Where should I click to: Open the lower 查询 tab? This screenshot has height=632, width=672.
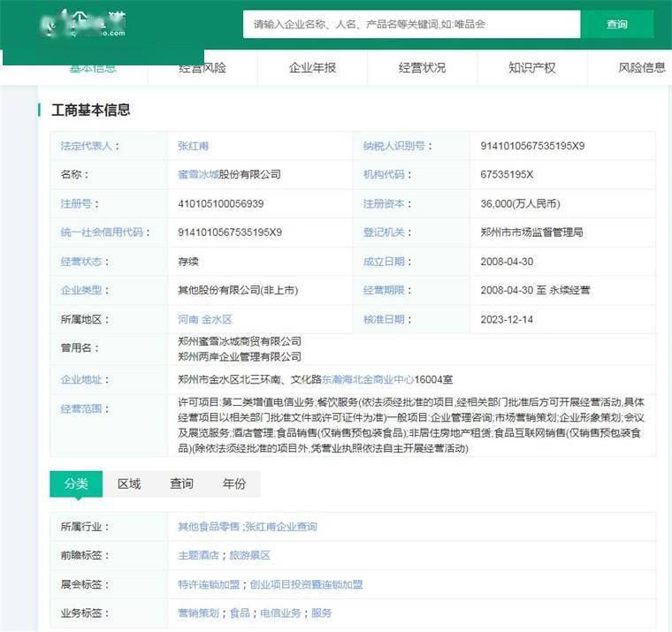[x=182, y=484]
